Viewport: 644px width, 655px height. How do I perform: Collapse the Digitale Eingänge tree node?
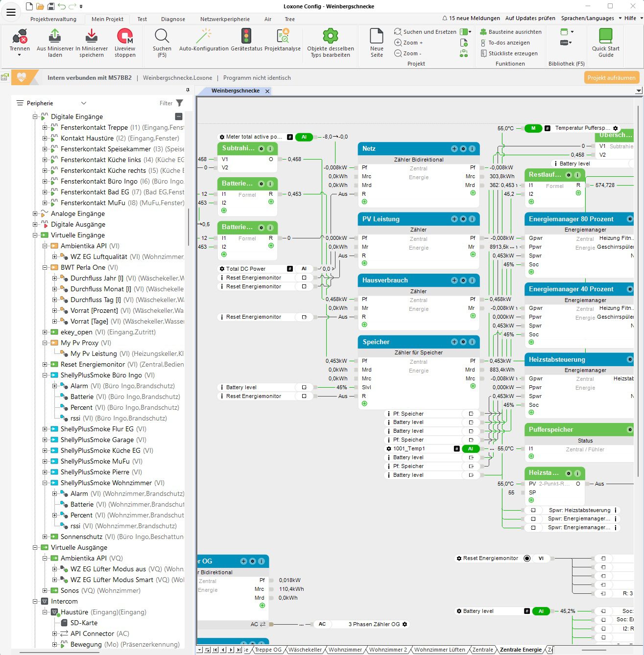35,117
